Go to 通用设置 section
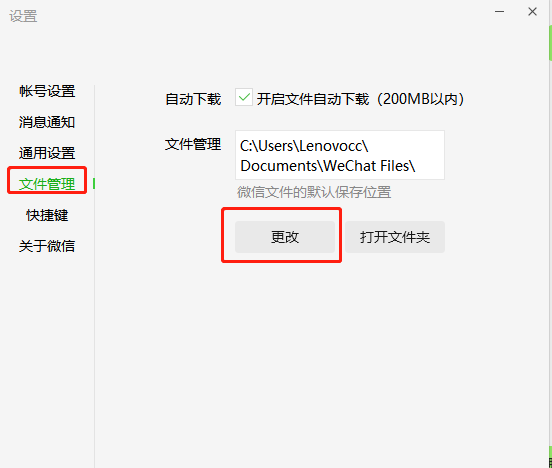Image resolution: width=552 pixels, height=468 pixels. coord(47,153)
